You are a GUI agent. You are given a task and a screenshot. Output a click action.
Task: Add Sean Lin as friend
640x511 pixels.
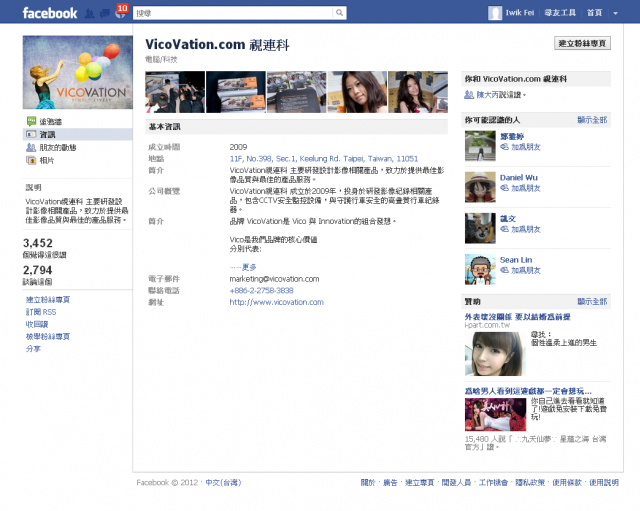[x=526, y=271]
